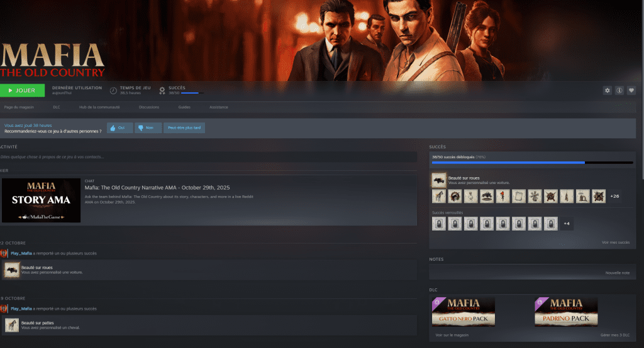
Task: Open the game settings gear icon
Action: point(607,90)
